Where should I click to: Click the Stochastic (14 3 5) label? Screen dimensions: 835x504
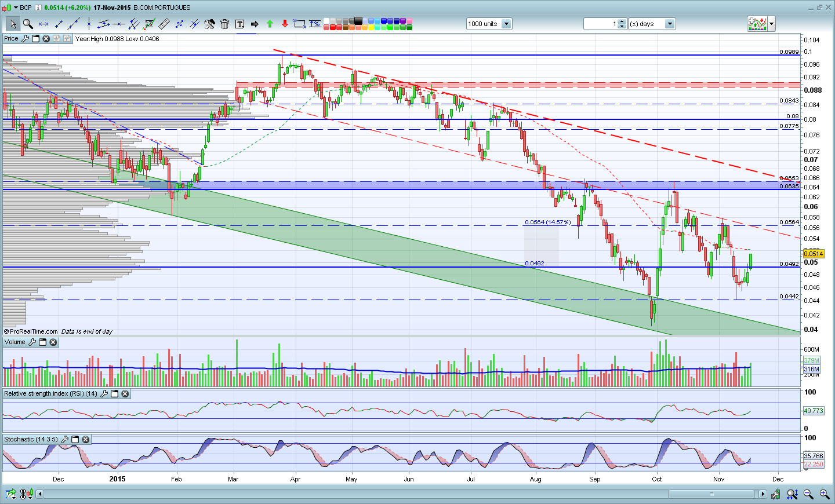[31, 440]
